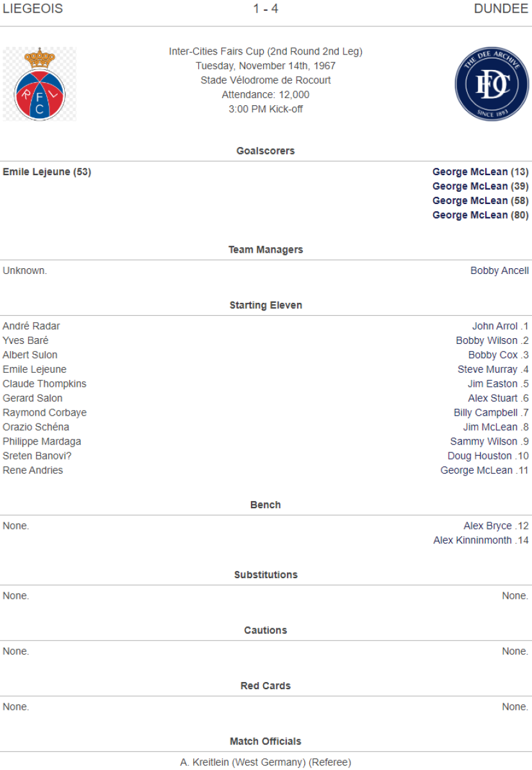Select George McLean's 80th-minute goal entry
Viewport: 532px width, 770px height.
[x=480, y=216]
